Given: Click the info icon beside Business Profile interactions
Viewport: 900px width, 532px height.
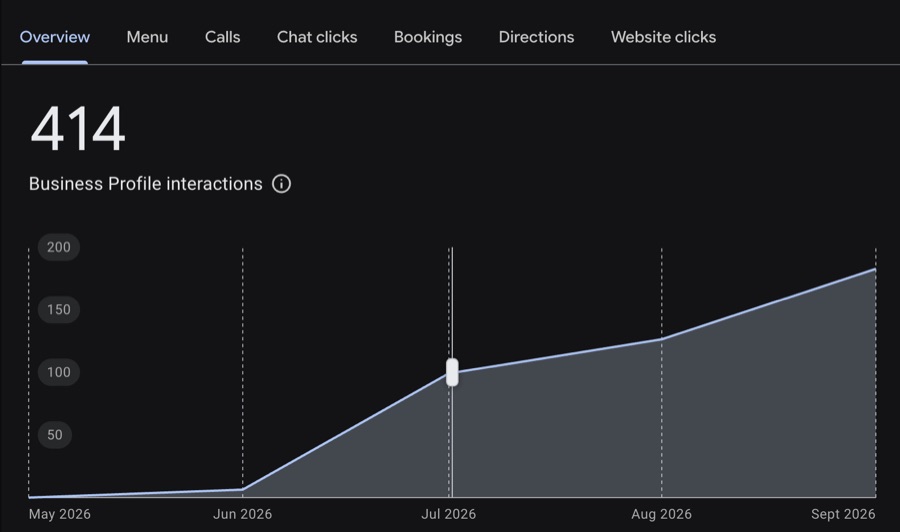Looking at the screenshot, I should (281, 184).
